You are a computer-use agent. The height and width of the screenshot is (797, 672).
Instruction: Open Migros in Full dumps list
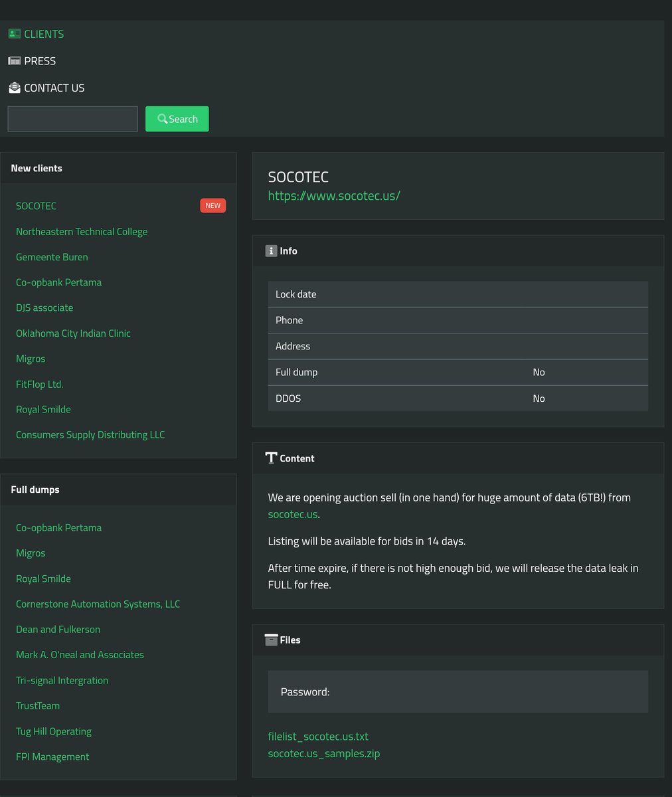(x=31, y=553)
